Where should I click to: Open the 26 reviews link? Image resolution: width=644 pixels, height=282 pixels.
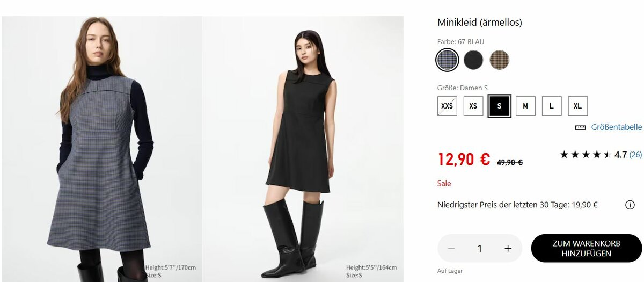coord(635,155)
